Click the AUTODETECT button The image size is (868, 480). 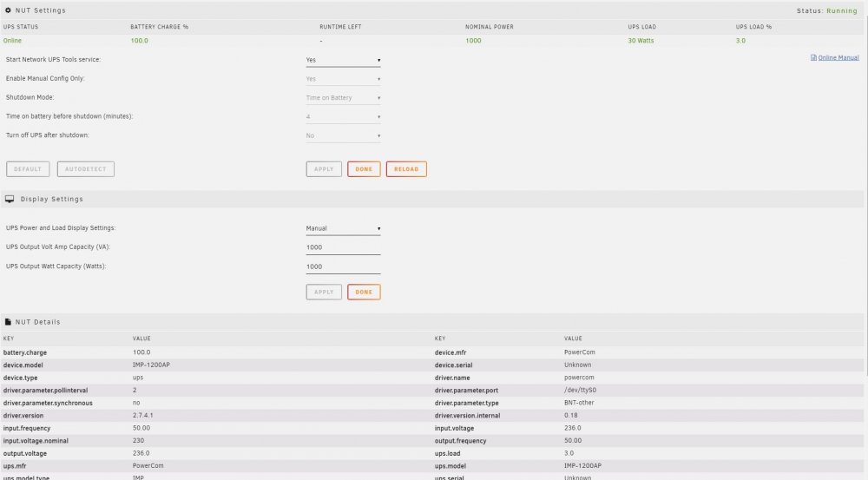coord(86,169)
